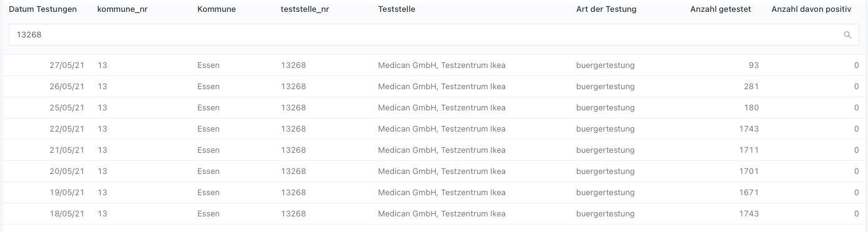Click Medican GmbH cell in 21/05/21 row
The width and height of the screenshot is (868, 232).
[x=441, y=150]
